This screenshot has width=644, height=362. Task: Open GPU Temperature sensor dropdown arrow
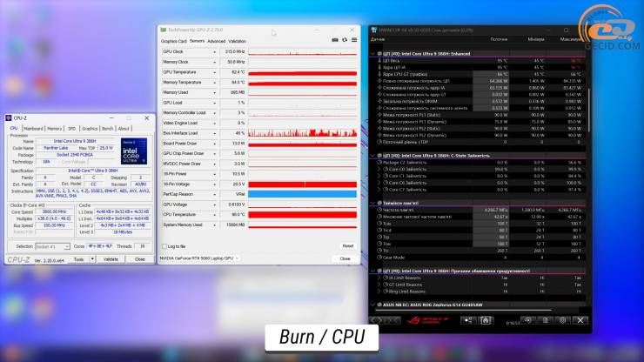click(x=214, y=72)
